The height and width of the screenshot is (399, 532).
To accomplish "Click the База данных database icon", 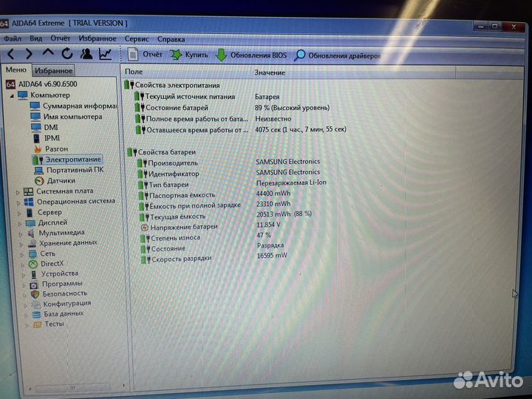I will 36,315.
